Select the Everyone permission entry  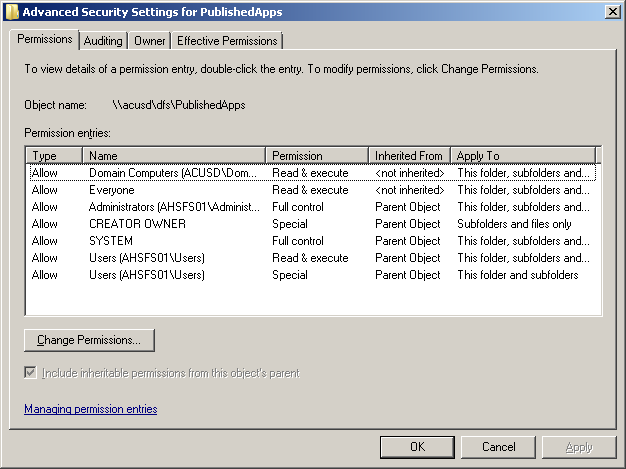coord(313,190)
